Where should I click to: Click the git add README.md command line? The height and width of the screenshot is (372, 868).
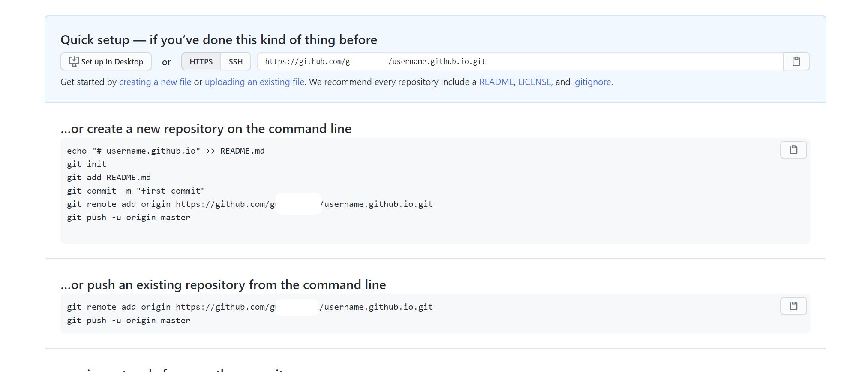click(x=109, y=178)
